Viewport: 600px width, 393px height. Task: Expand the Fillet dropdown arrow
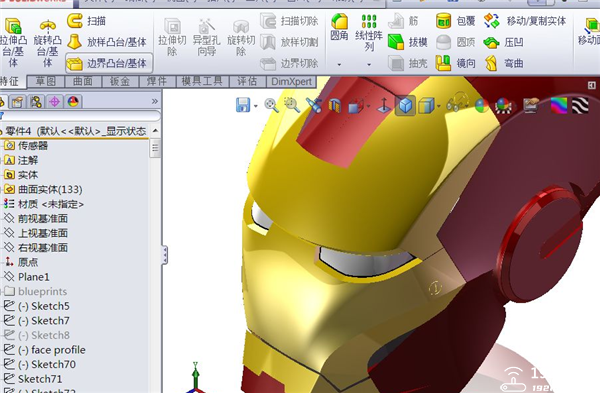(339, 64)
